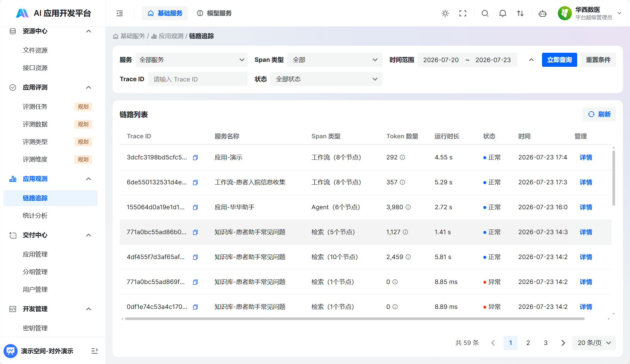630x364 pixels.
Task: Open the robot assistant icon
Action: click(x=543, y=13)
